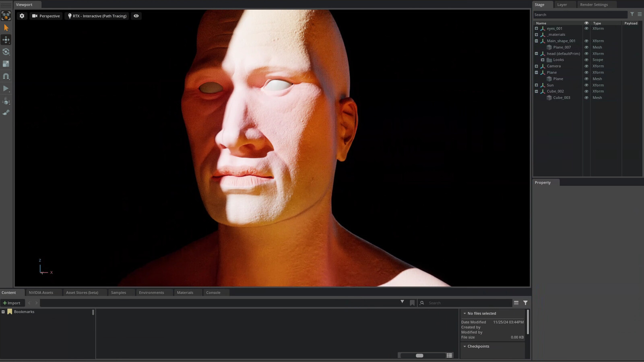Screen dimensions: 644x362
Task: Click the mesh cube icon of Plane_007
Action: click(x=549, y=47)
